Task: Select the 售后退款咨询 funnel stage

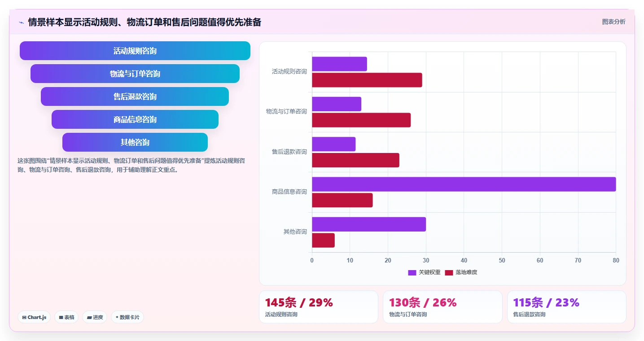Action: coord(135,96)
